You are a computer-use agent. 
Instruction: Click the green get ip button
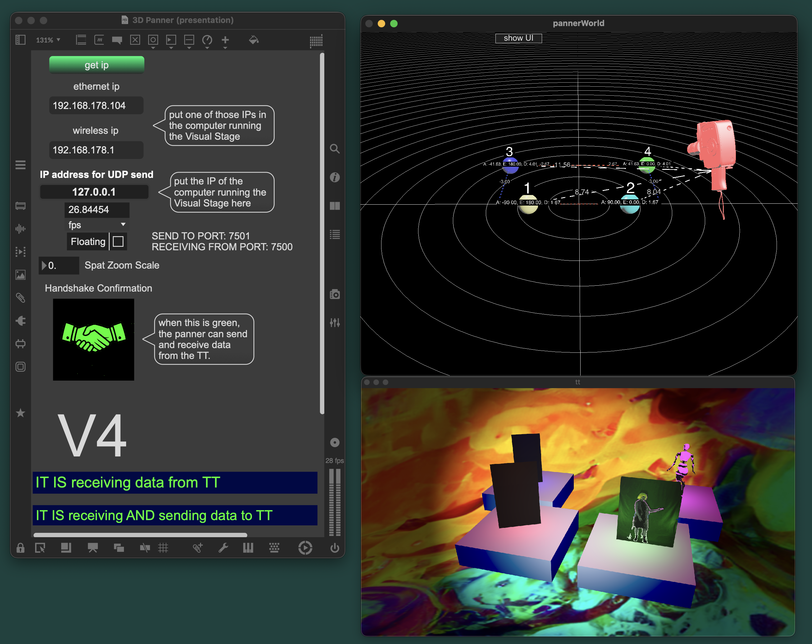(96, 65)
